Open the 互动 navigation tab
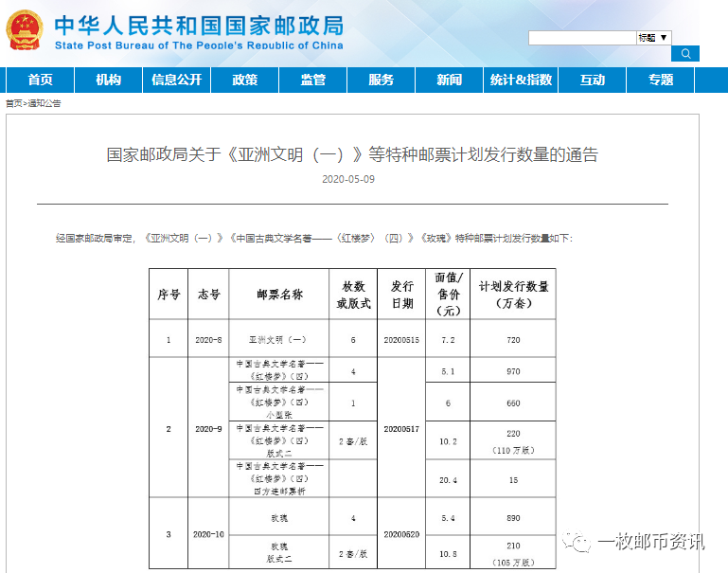The image size is (728, 573). 593,80
